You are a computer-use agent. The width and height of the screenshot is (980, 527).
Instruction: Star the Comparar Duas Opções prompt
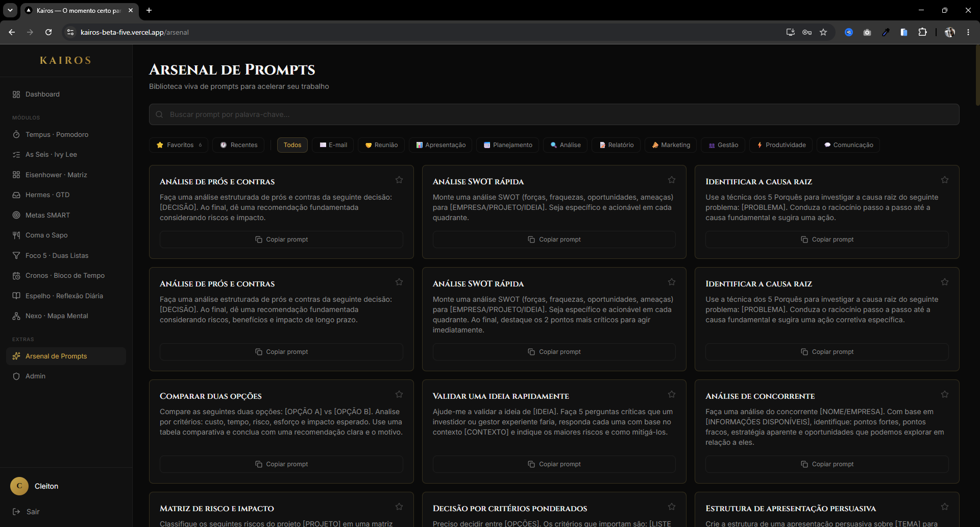click(x=399, y=394)
